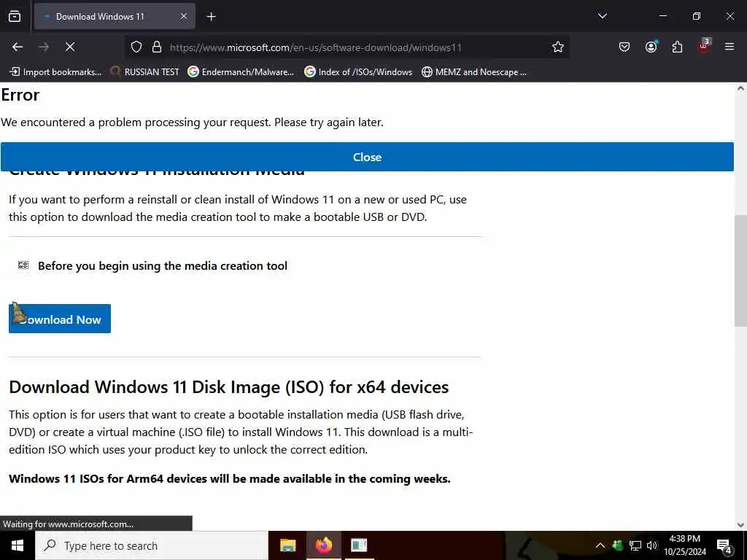Screen dimensions: 747x560
Task: Open the Firefox hamburger application menu
Action: coord(729,47)
